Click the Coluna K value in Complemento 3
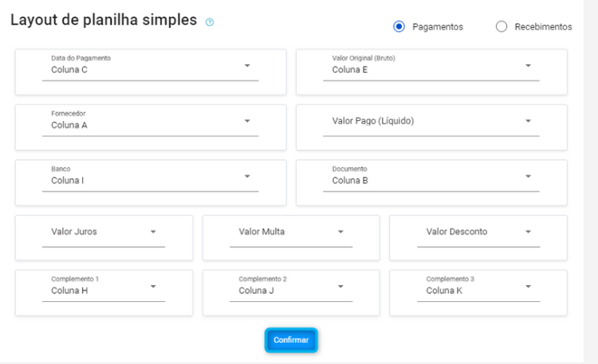 pos(444,291)
